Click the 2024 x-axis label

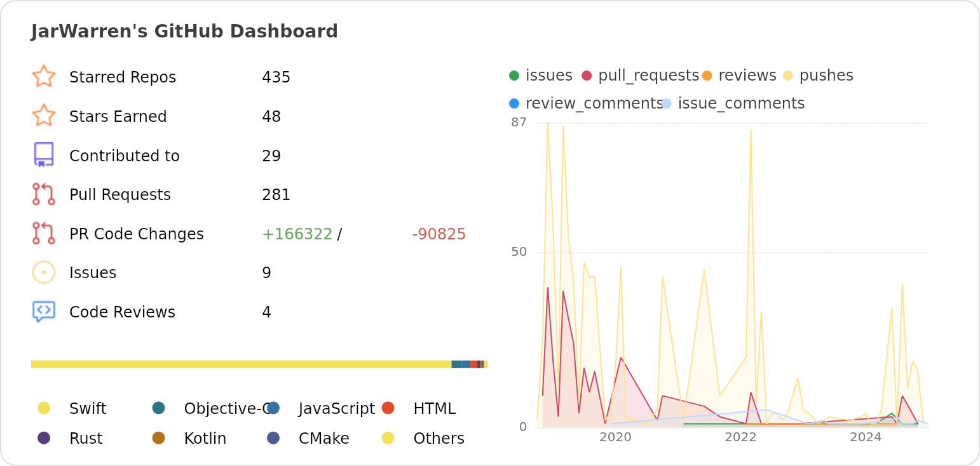click(x=866, y=437)
